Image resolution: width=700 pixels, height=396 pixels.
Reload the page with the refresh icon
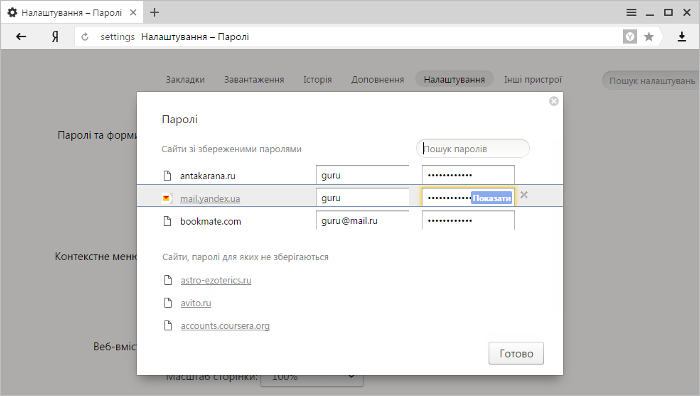[x=85, y=37]
